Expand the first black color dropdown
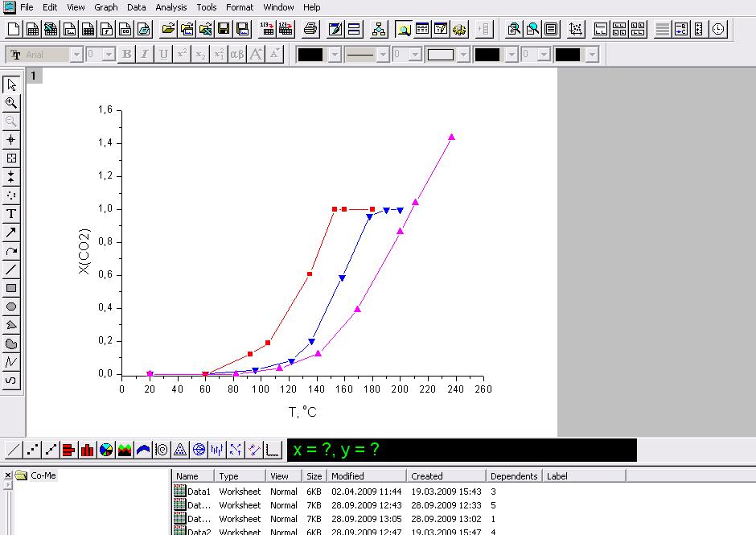756x535 pixels. pyautogui.click(x=335, y=55)
